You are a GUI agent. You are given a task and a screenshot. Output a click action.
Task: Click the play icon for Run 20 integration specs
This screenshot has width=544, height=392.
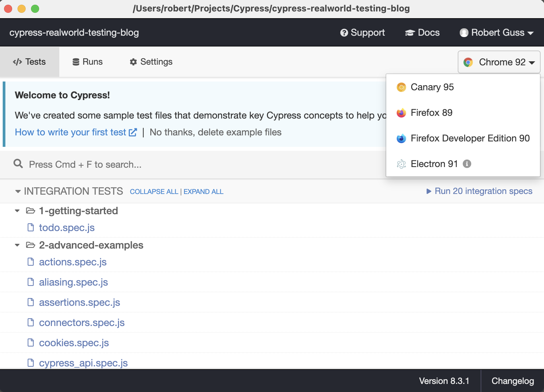tap(429, 191)
